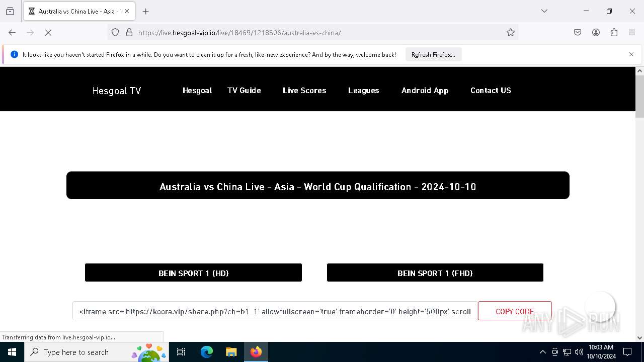Click the Australia vs China tab
The height and width of the screenshot is (362, 644).
79,11
